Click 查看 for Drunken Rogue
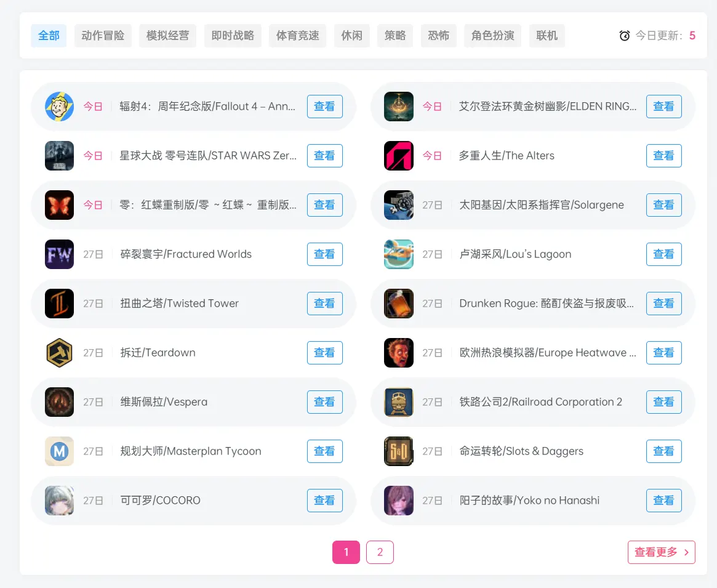Image resolution: width=717 pixels, height=588 pixels. click(x=664, y=304)
